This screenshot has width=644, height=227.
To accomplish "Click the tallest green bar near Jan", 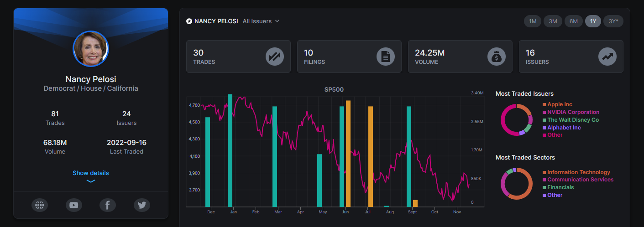I will (230, 150).
